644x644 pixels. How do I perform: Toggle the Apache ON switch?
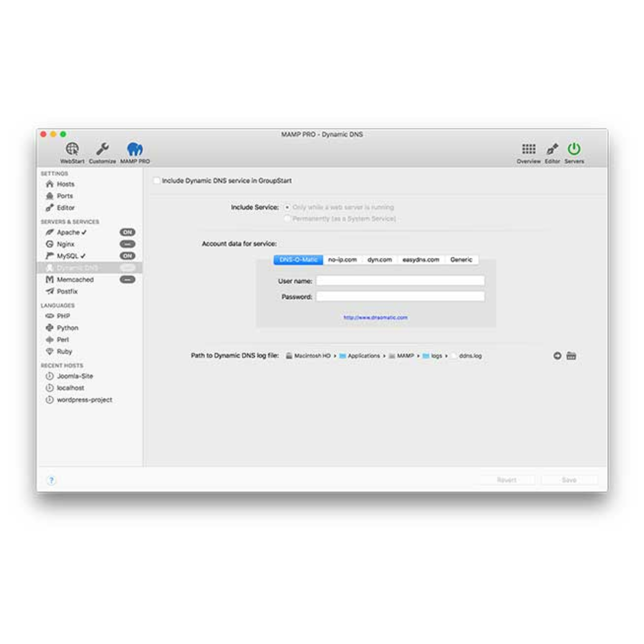point(128,232)
